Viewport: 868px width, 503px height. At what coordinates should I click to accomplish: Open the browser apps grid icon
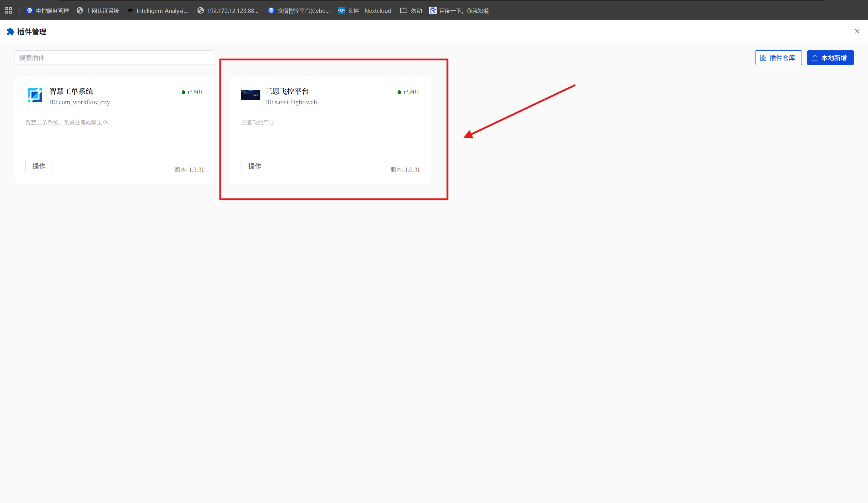tap(9, 11)
